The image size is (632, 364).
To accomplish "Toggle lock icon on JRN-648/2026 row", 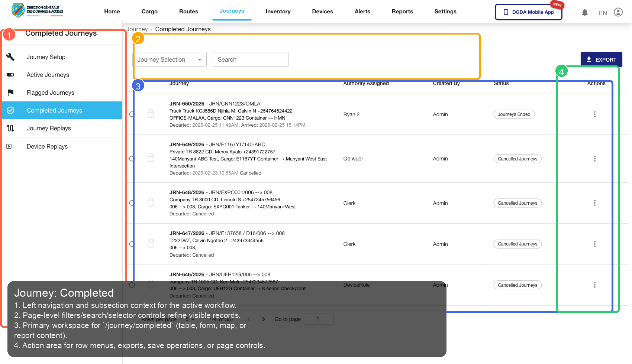I will click(x=151, y=202).
